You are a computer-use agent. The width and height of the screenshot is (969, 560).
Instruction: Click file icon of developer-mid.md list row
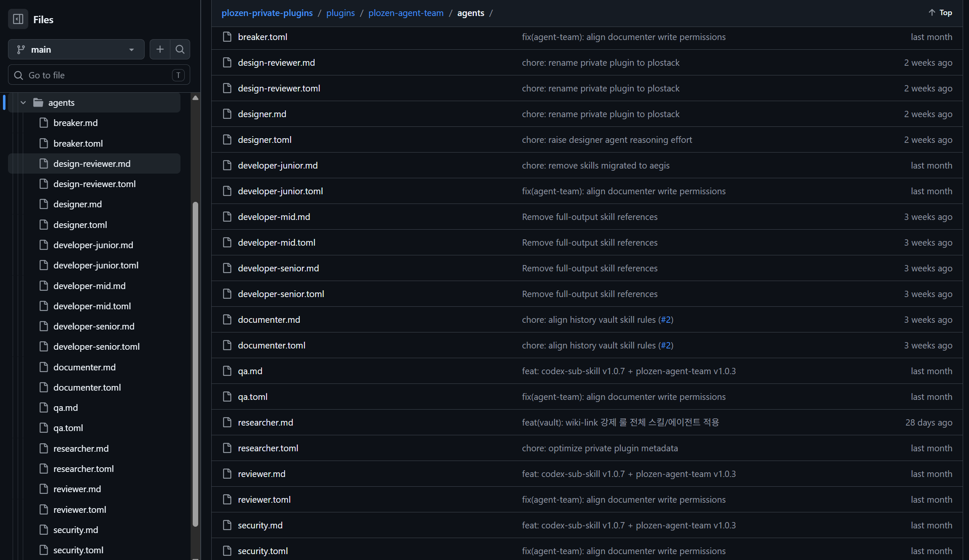point(227,217)
